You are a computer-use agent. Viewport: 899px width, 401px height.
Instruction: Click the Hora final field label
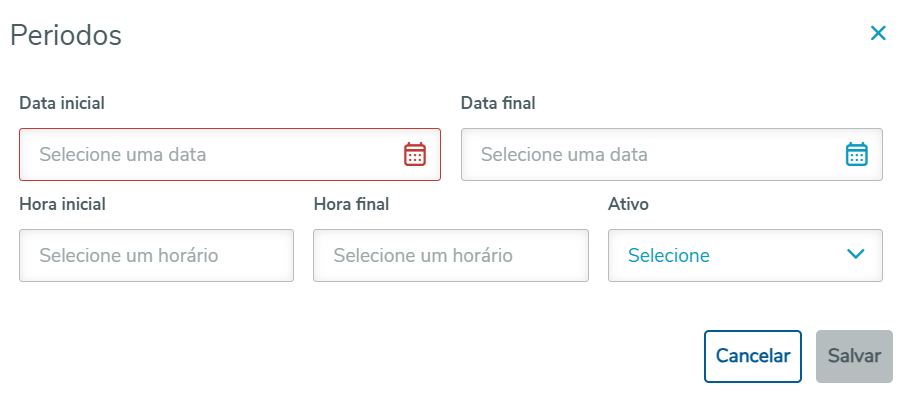(351, 204)
